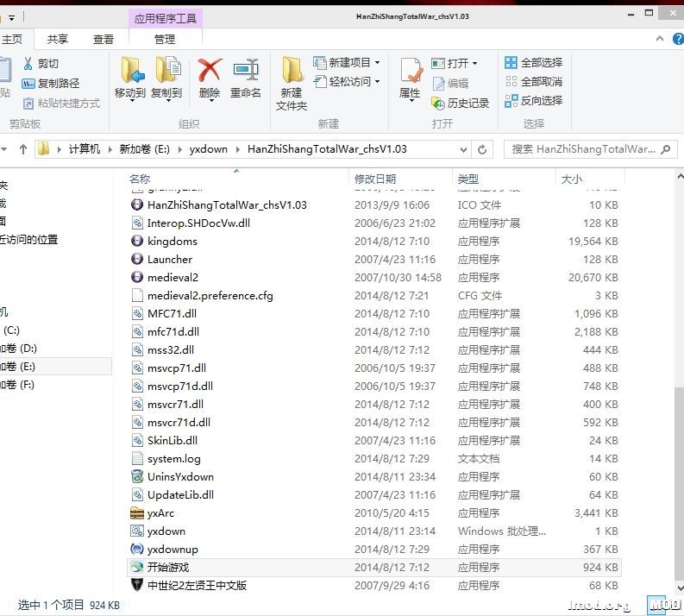This screenshot has width=684, height=616.
Task: Switch to the 共享 (Share) ribbon tab
Action: pos(58,39)
